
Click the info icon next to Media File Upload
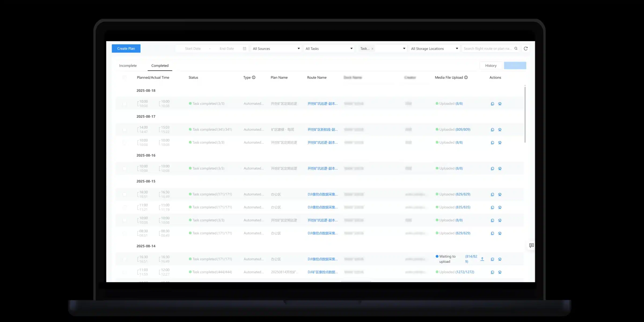466,78
